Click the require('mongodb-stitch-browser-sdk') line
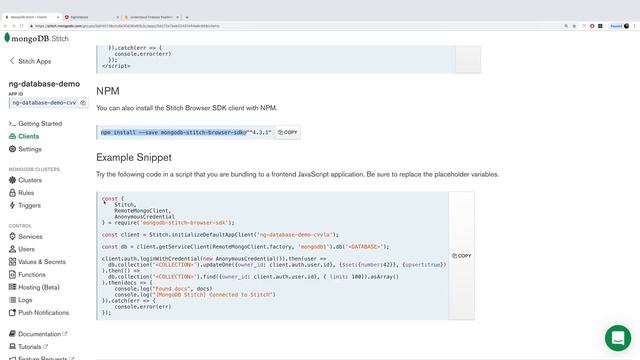Image resolution: width=640 pixels, height=360 pixels. click(168, 222)
